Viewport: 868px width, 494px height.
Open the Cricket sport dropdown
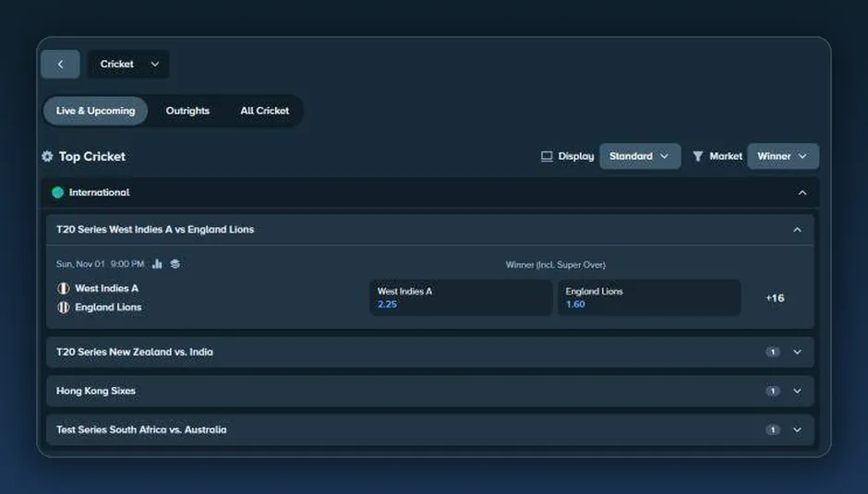pos(128,65)
